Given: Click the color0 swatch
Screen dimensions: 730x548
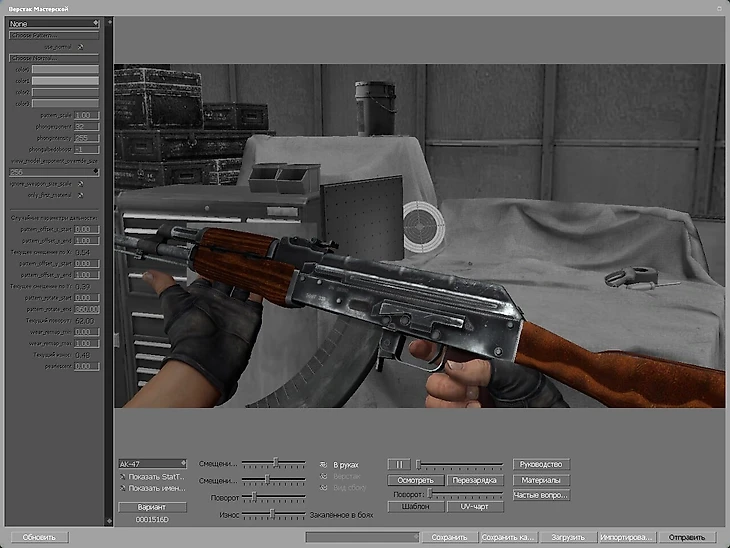Looking at the screenshot, I should (65, 70).
